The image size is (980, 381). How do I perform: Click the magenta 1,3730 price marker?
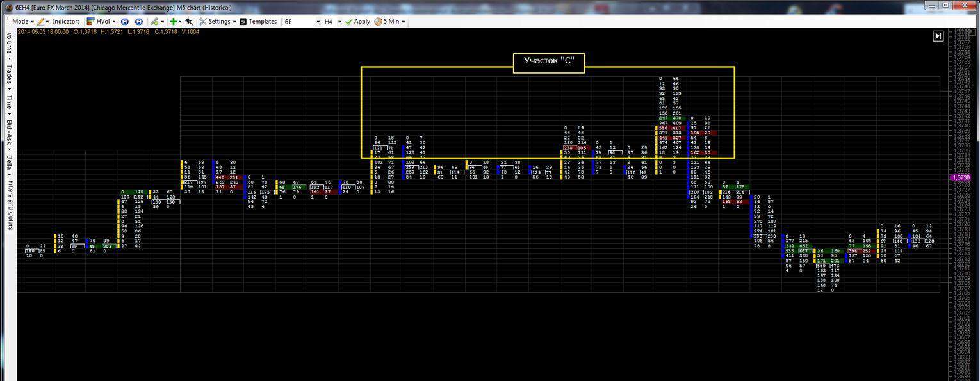point(961,177)
